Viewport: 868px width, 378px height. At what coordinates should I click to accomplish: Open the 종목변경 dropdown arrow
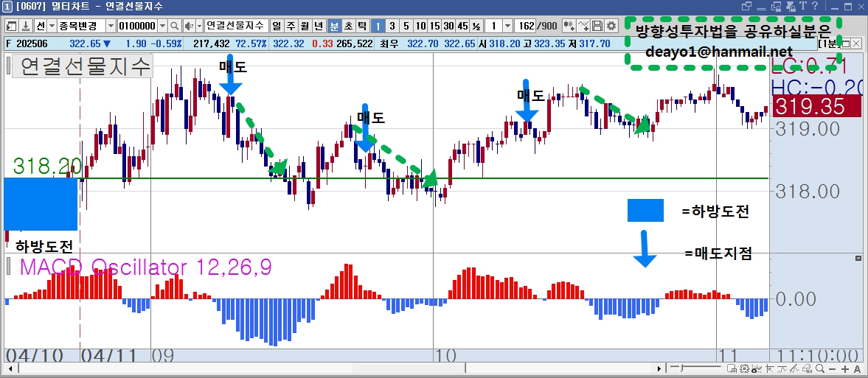110,26
